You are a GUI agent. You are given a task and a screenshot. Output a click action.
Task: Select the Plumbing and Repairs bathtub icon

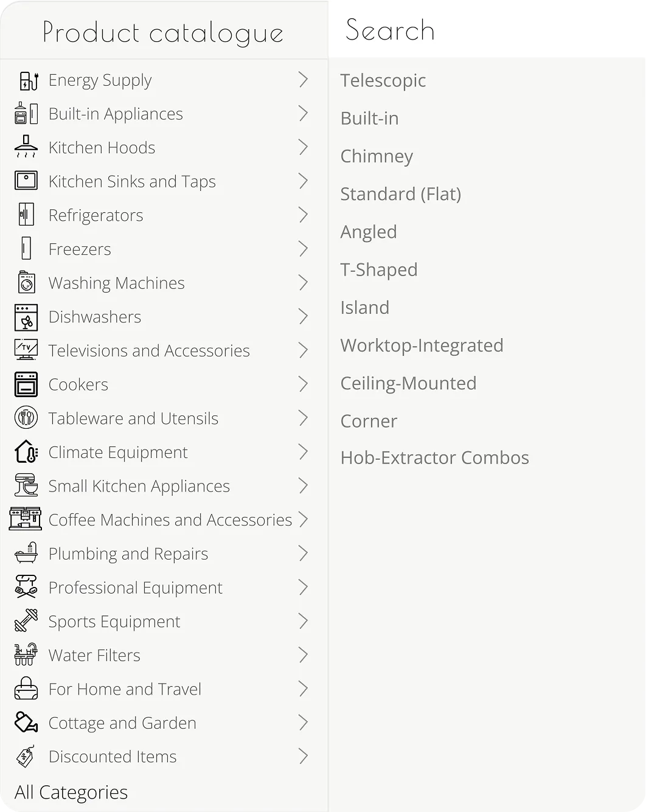tap(26, 553)
